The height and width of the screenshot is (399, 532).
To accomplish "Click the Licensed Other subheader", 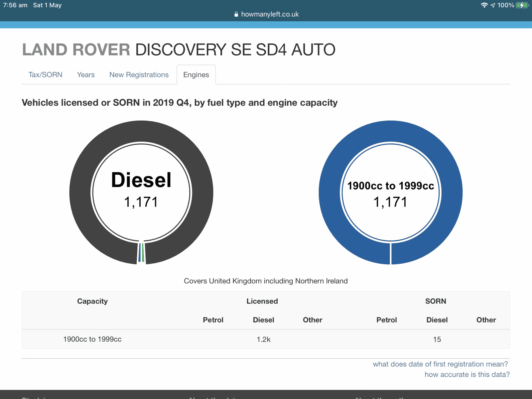I will point(313,320).
